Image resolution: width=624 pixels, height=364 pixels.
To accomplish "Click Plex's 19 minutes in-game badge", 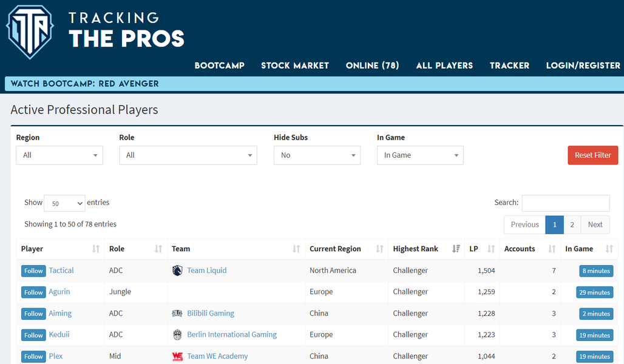I will click(x=594, y=357).
